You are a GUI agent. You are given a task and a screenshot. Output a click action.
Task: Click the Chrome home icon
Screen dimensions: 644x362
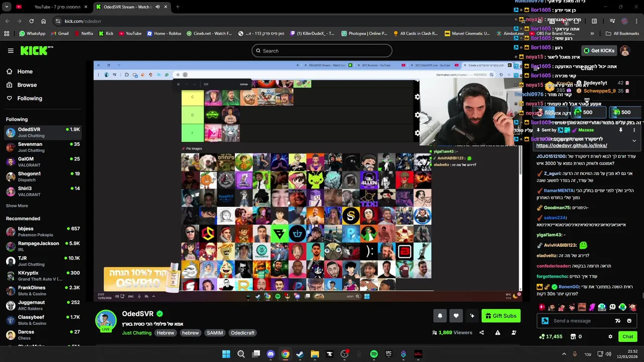click(x=43, y=21)
